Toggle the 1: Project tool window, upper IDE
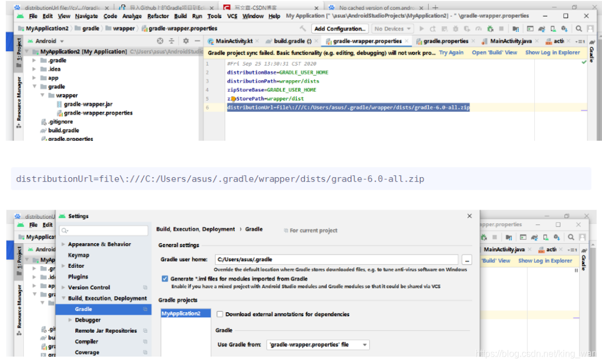Viewport: 602px width, 364px height. [18, 54]
